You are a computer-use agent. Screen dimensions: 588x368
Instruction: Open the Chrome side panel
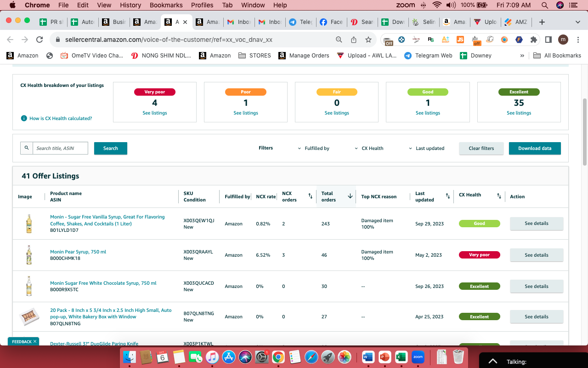548,40
